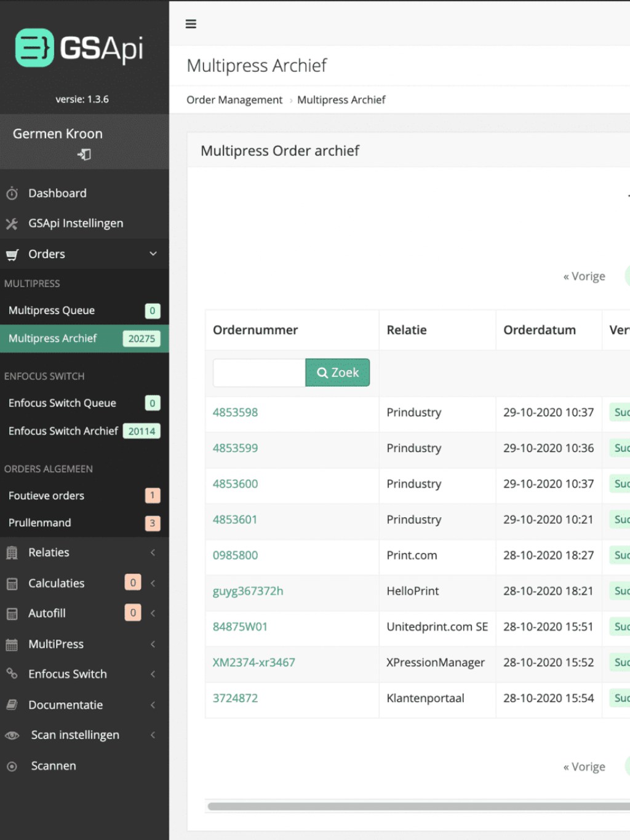
Task: Click Germen Kroon user name
Action: (58, 134)
